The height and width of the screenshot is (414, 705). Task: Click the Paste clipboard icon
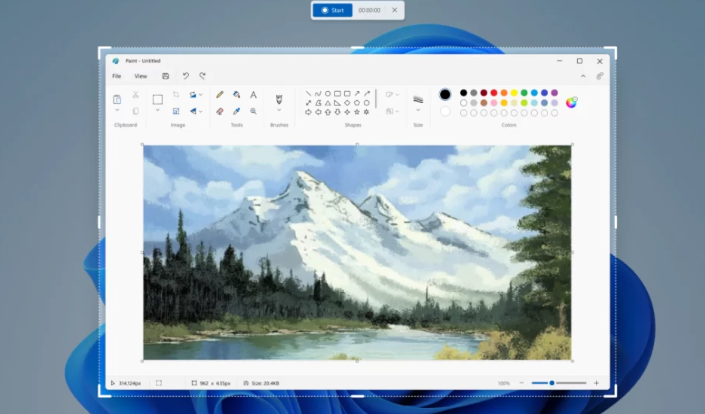[117, 99]
